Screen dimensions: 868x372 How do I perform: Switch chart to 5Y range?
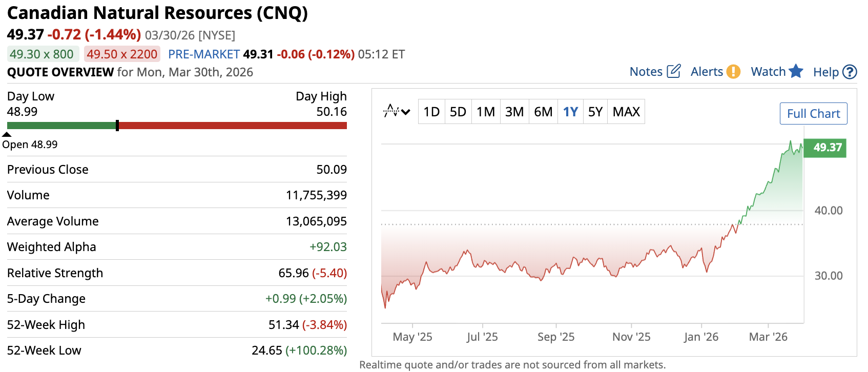[595, 112]
